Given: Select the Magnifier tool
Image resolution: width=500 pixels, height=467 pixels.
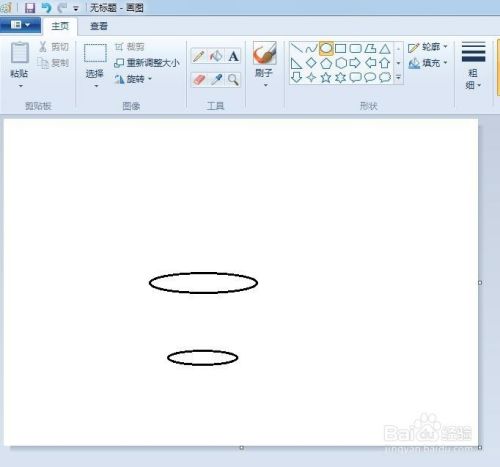Looking at the screenshot, I should pyautogui.click(x=233, y=80).
